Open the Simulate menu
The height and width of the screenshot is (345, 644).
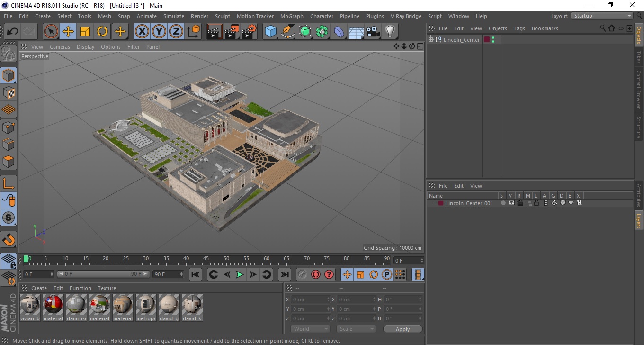[x=174, y=16]
